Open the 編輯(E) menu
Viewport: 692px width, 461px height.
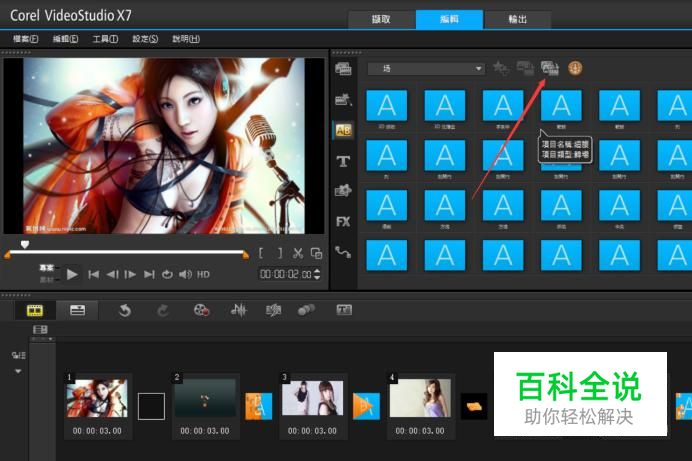[65, 39]
